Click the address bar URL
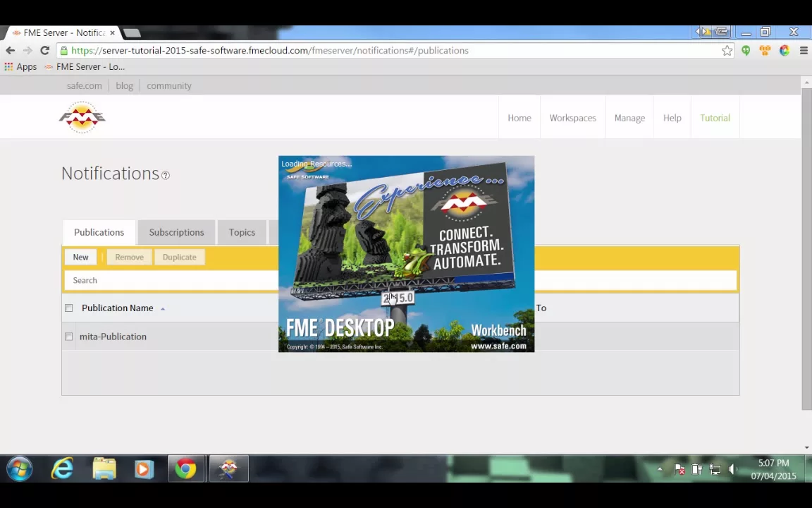This screenshot has height=508, width=812. pyautogui.click(x=269, y=50)
